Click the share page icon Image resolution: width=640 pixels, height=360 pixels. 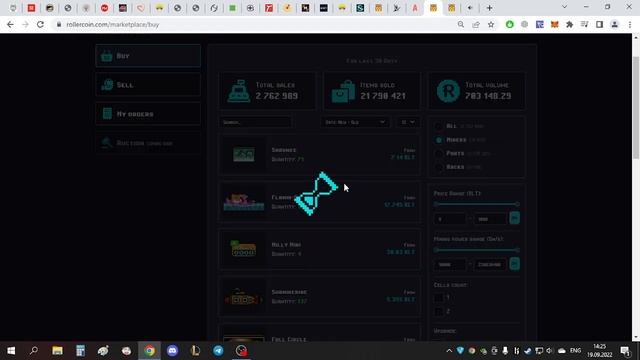tap(476, 24)
